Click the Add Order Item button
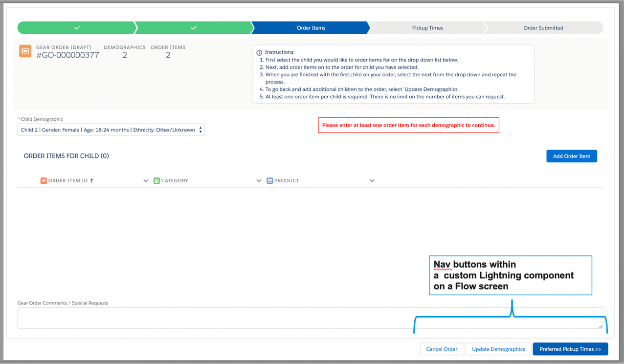This screenshot has height=364, width=624. pyautogui.click(x=571, y=156)
